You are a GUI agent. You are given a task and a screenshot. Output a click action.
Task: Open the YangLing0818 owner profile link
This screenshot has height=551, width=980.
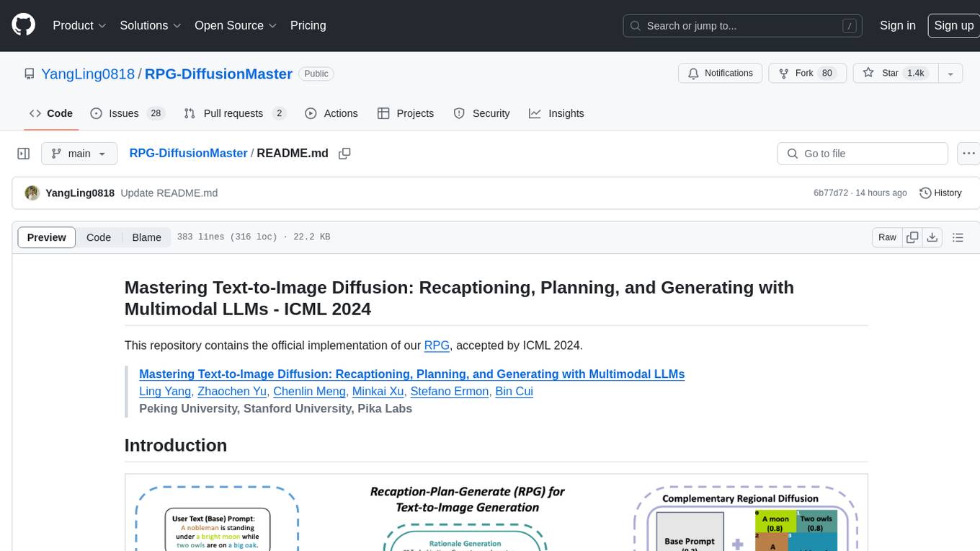pos(88,74)
